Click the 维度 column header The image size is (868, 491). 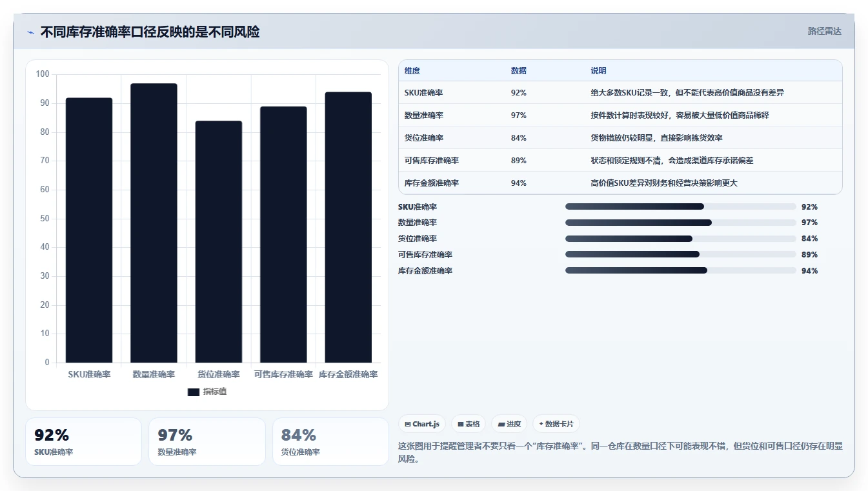pos(412,71)
